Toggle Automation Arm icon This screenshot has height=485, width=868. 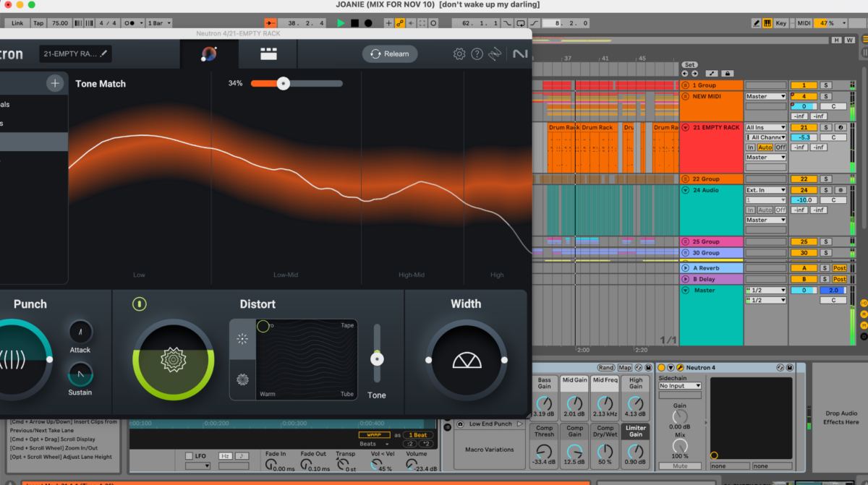click(x=399, y=23)
